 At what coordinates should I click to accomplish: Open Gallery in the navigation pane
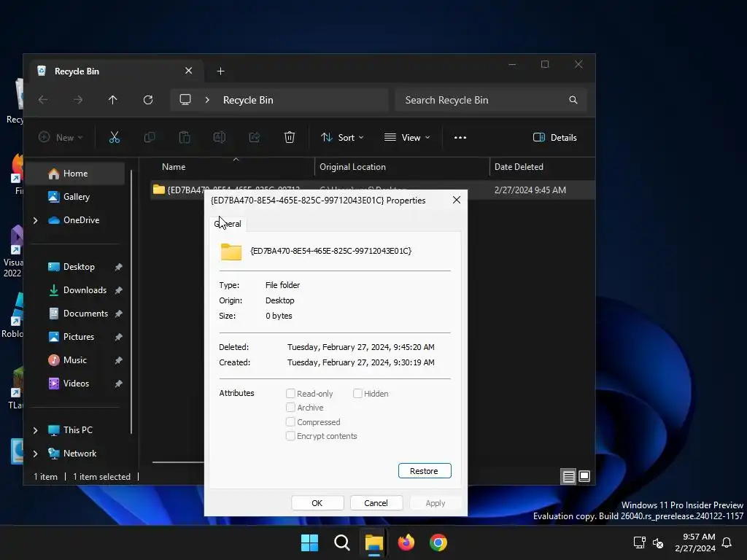coord(76,197)
